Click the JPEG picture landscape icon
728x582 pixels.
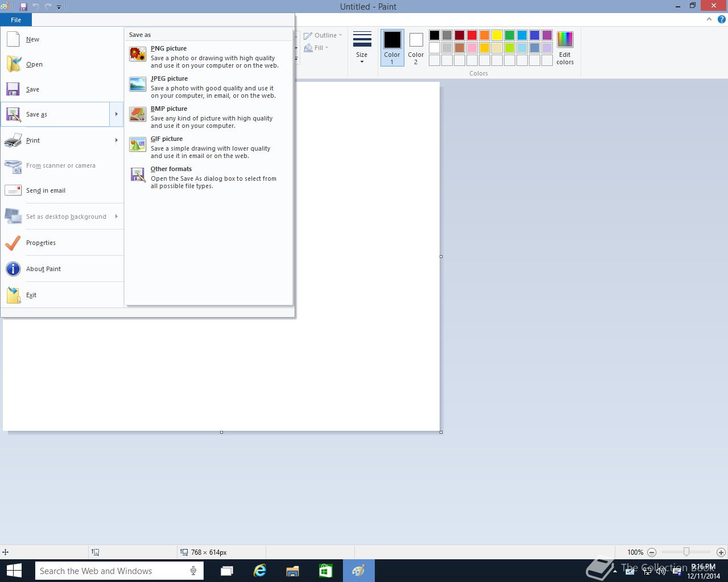(138, 84)
